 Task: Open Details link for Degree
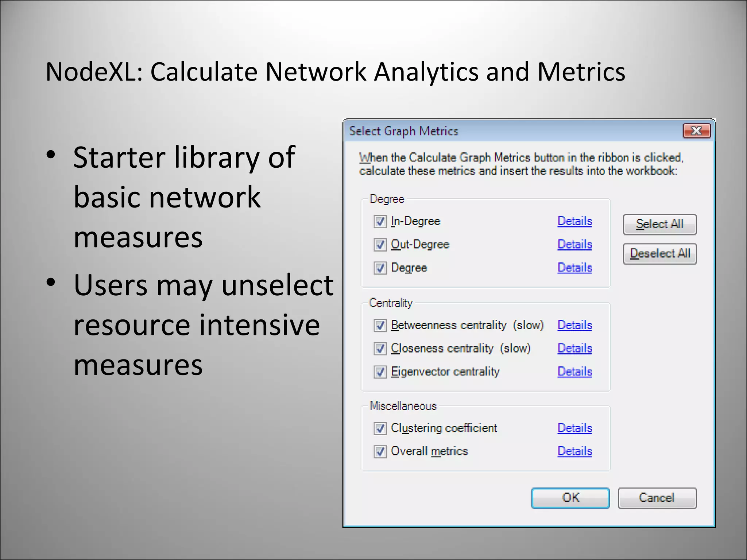(574, 268)
